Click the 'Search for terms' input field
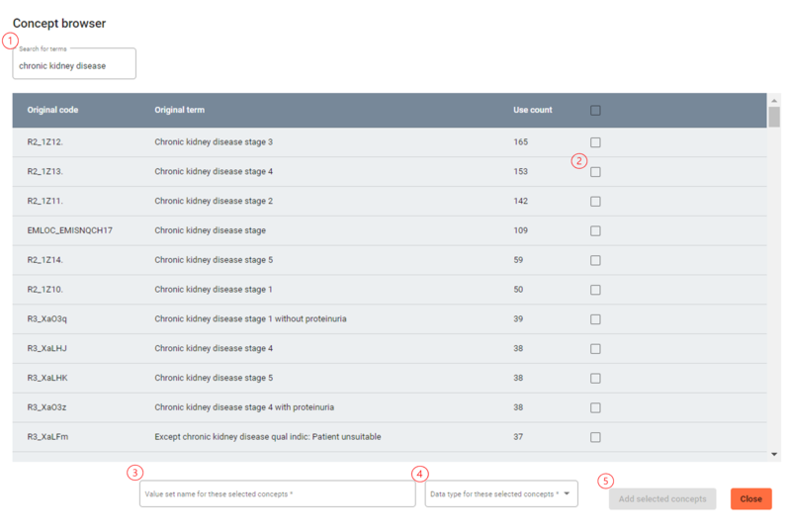Viewport: 791px width, 532px height. 74,63
